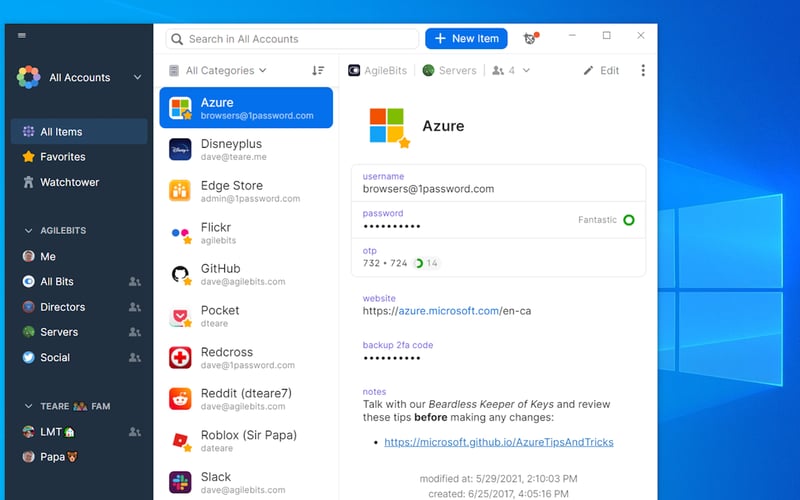Click shared-people icon next to LMT
Viewport: 800px width, 500px height.
[x=135, y=432]
